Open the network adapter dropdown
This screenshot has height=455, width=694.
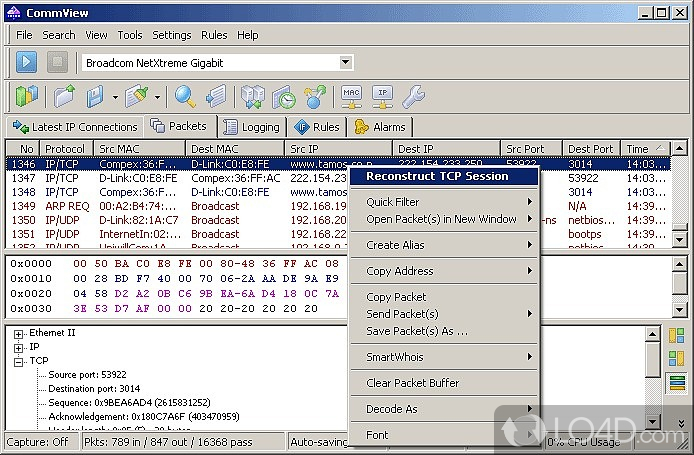point(345,63)
